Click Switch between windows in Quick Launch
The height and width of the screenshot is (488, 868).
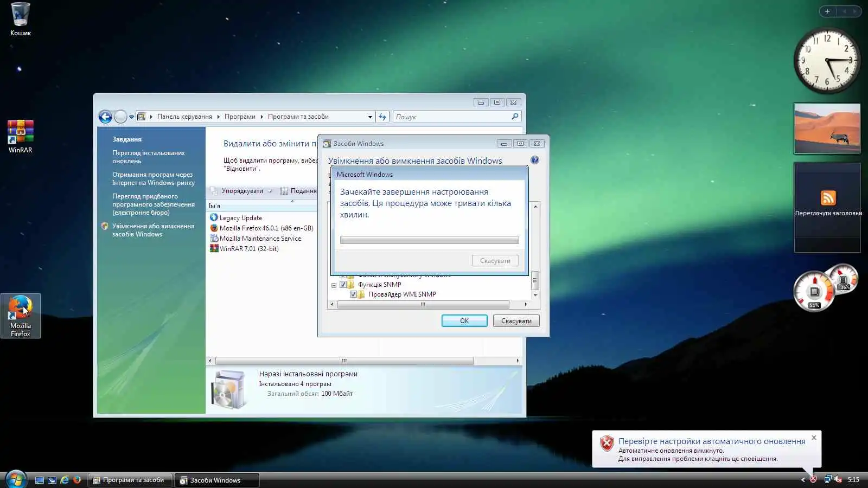52,480
